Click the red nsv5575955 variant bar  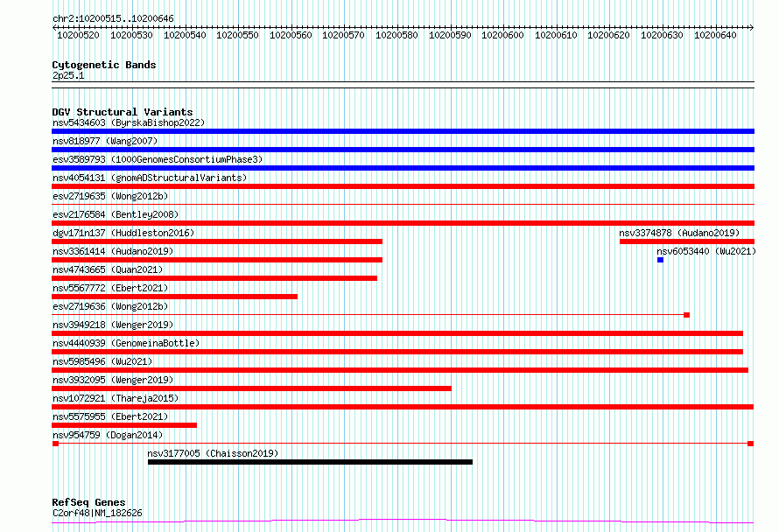click(x=124, y=425)
